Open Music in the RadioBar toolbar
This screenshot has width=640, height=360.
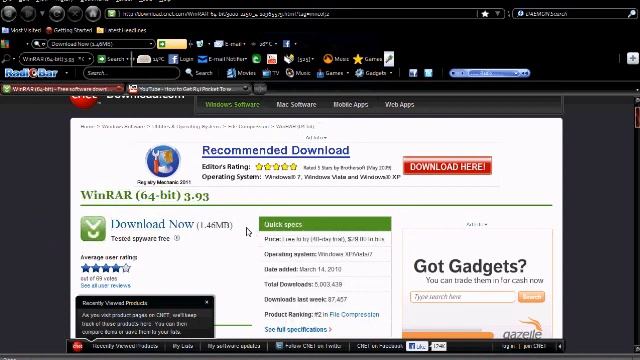298,73
